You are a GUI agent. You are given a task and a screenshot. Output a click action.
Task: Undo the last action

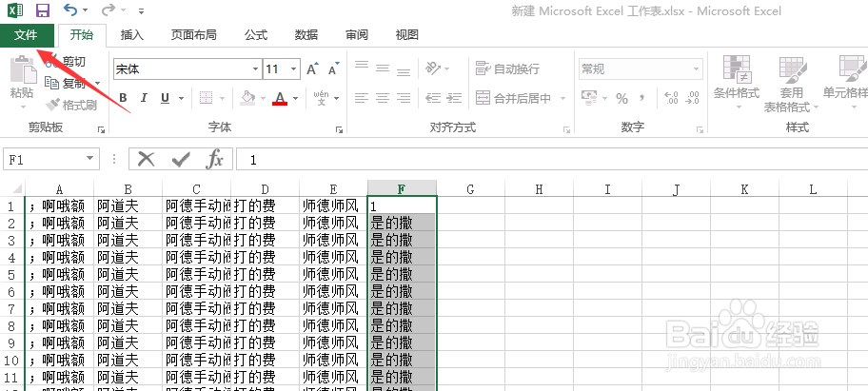click(70, 10)
